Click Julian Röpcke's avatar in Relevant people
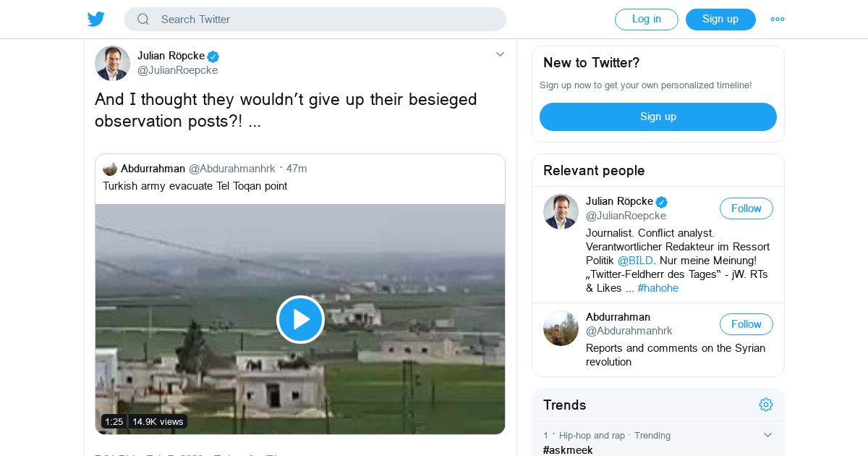868x456 pixels. pyautogui.click(x=561, y=212)
